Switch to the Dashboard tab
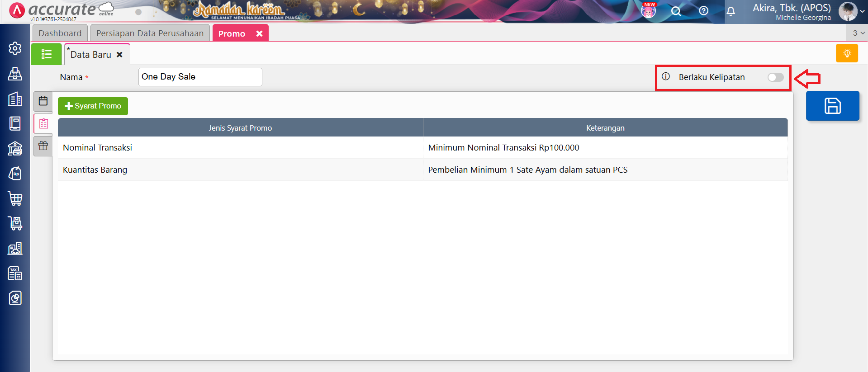The height and width of the screenshot is (372, 868). 60,33
